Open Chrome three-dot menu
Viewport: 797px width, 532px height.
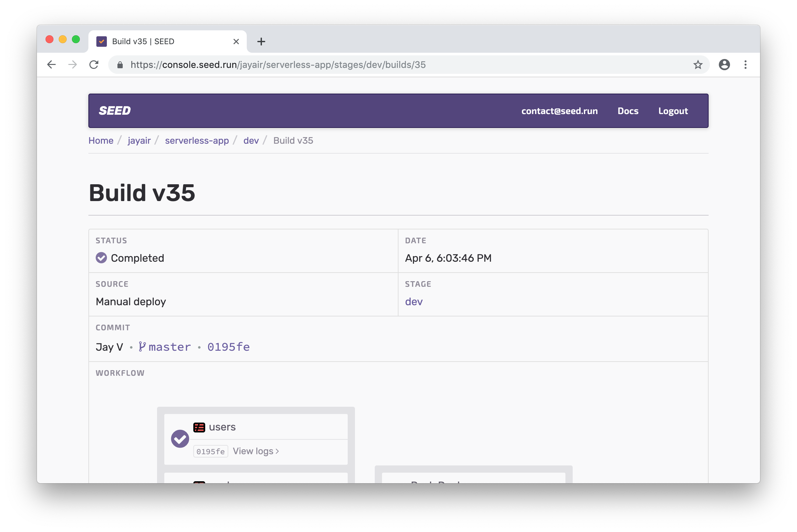(746, 65)
